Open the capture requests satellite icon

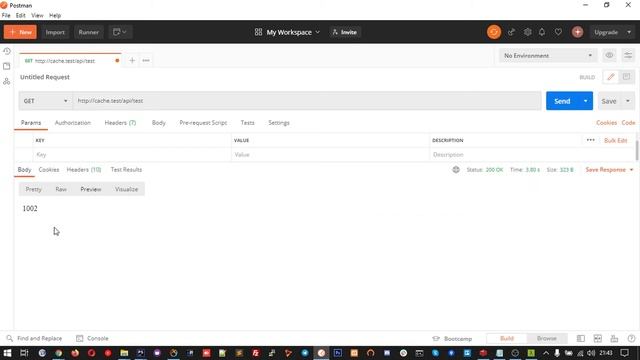511,32
